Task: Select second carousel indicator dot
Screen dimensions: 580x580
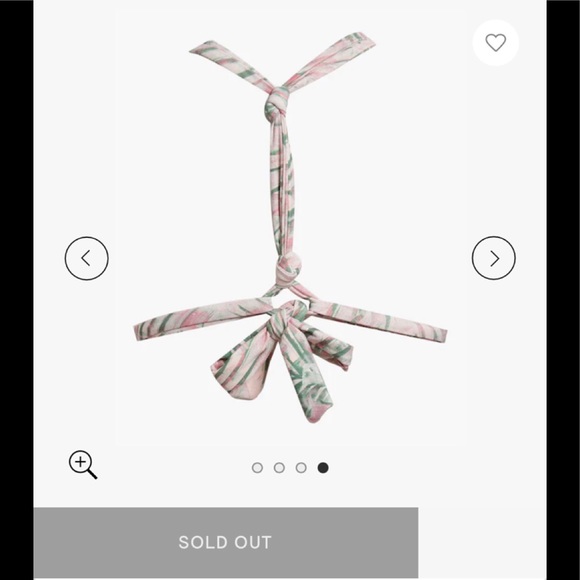Action: point(279,468)
